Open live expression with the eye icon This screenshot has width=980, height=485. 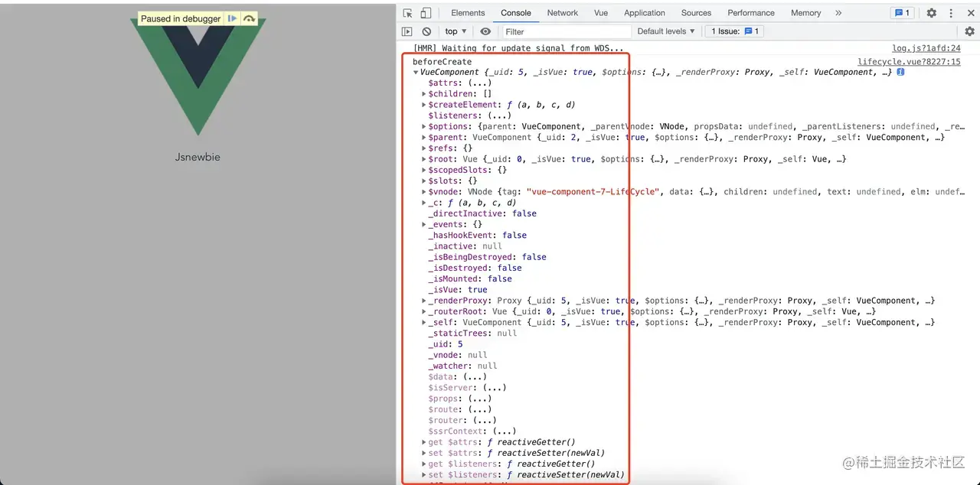point(485,31)
